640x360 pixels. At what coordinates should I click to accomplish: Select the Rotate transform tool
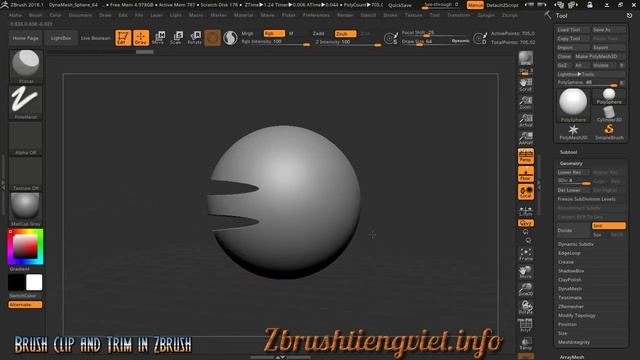coord(194,38)
